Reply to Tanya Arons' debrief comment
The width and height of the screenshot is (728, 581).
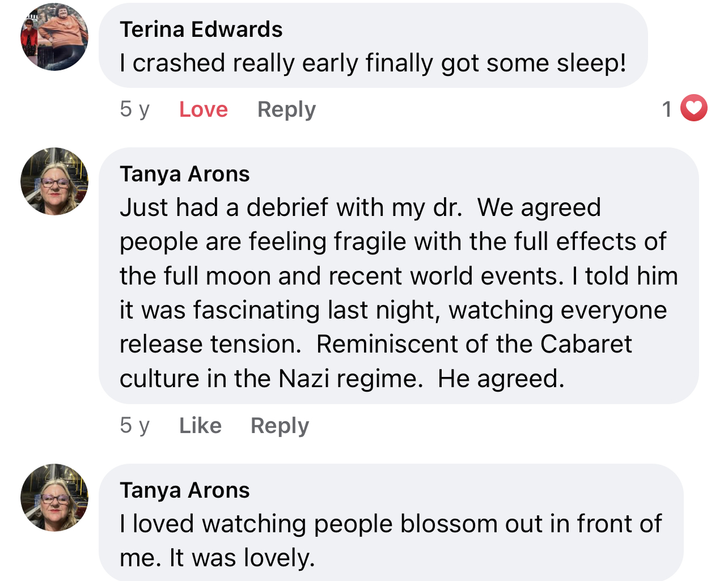coord(280,426)
